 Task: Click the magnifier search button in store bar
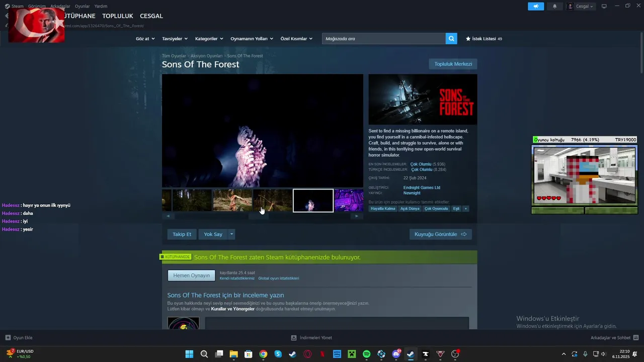pos(451,39)
